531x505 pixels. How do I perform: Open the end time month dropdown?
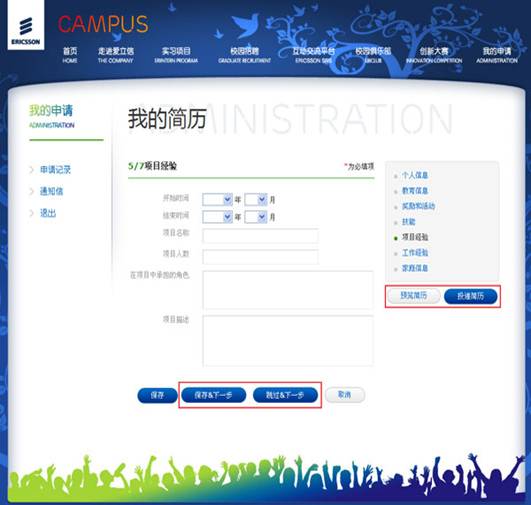click(256, 217)
